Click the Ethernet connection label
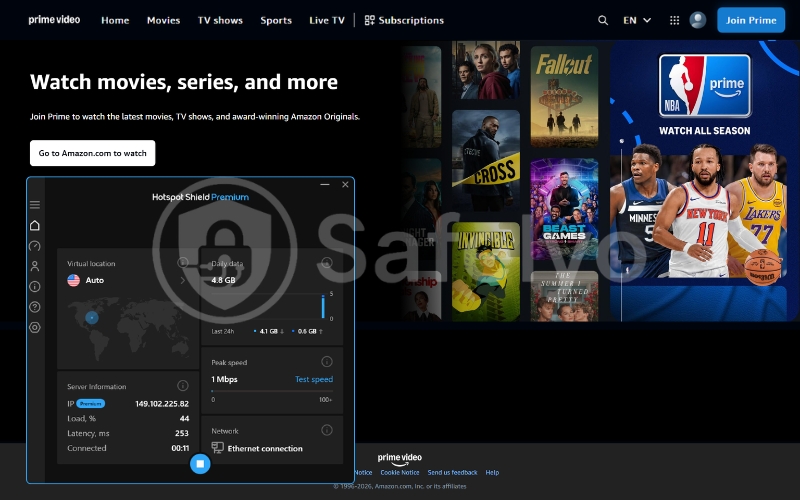 pyautogui.click(x=265, y=448)
